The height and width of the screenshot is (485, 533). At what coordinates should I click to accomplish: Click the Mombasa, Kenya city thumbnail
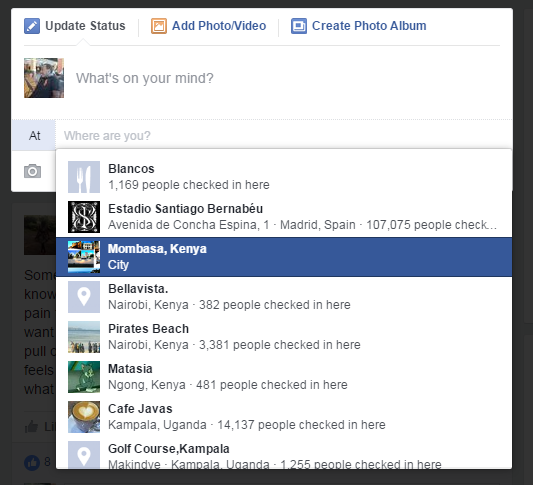[x=84, y=257]
